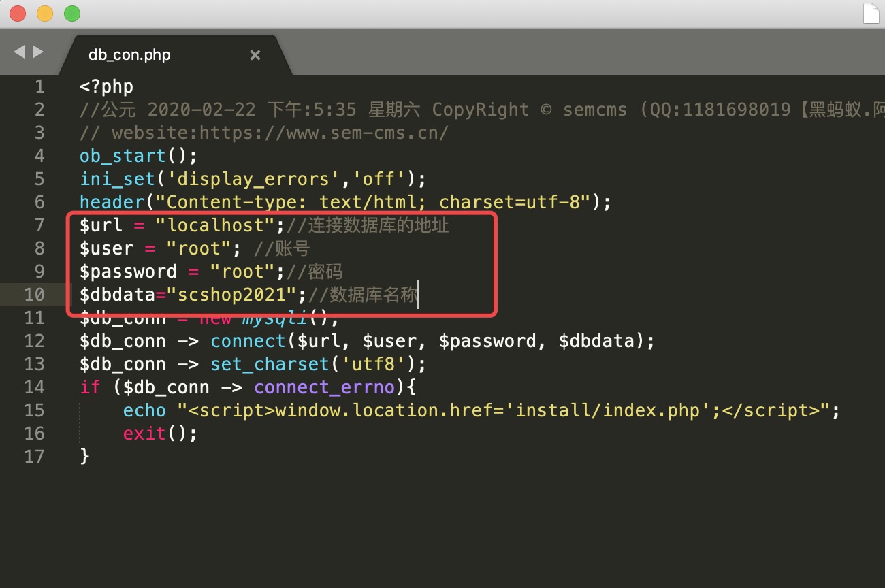Go to next tab with right arrow

[x=38, y=52]
